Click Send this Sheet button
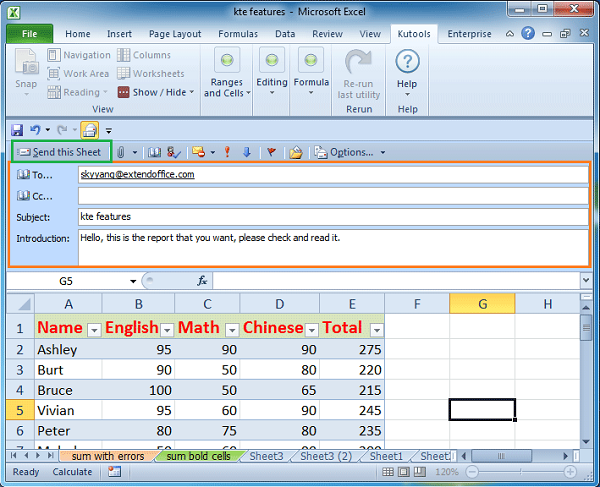Screen dimensions: 600x487 click(x=61, y=152)
